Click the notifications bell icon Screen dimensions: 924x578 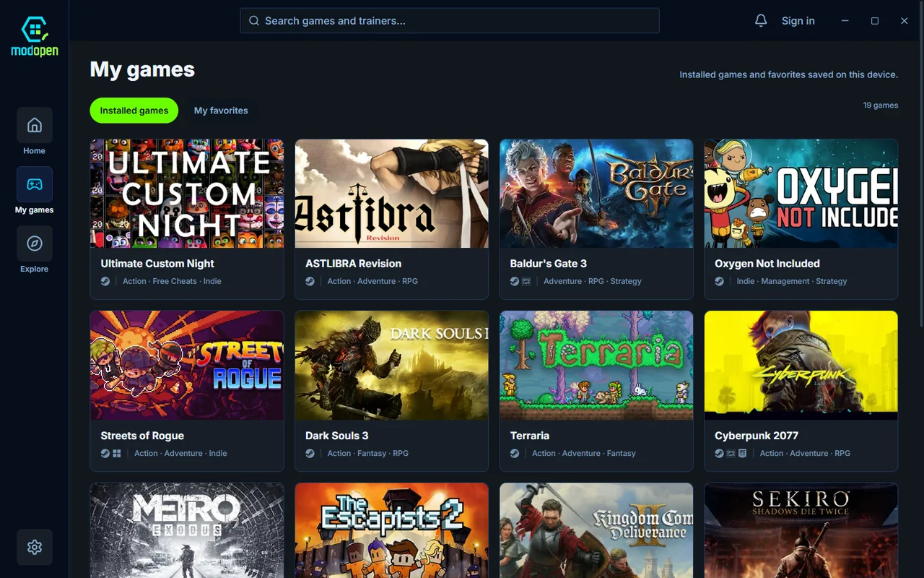click(x=761, y=21)
